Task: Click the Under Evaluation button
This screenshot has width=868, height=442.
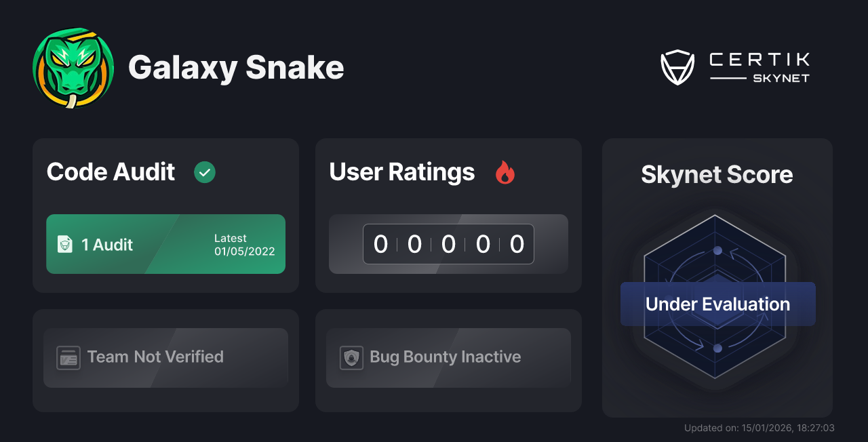Action: (717, 304)
